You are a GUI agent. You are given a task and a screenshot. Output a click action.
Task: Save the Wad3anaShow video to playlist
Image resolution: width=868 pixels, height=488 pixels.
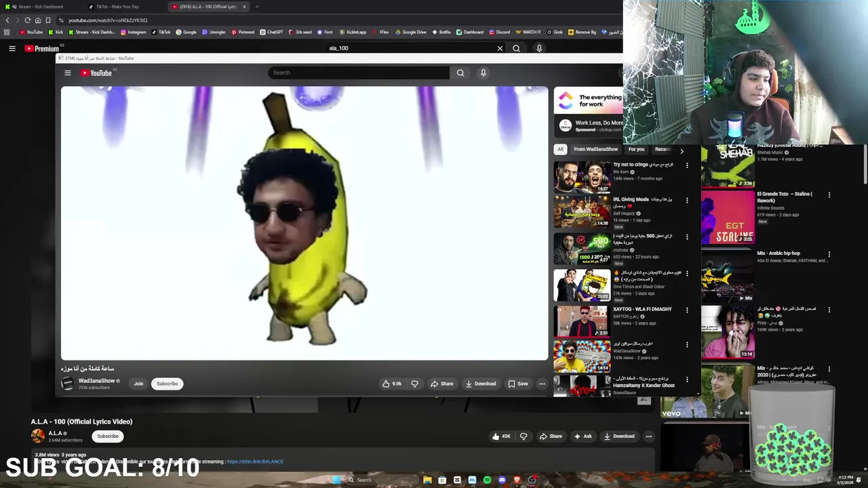click(518, 384)
